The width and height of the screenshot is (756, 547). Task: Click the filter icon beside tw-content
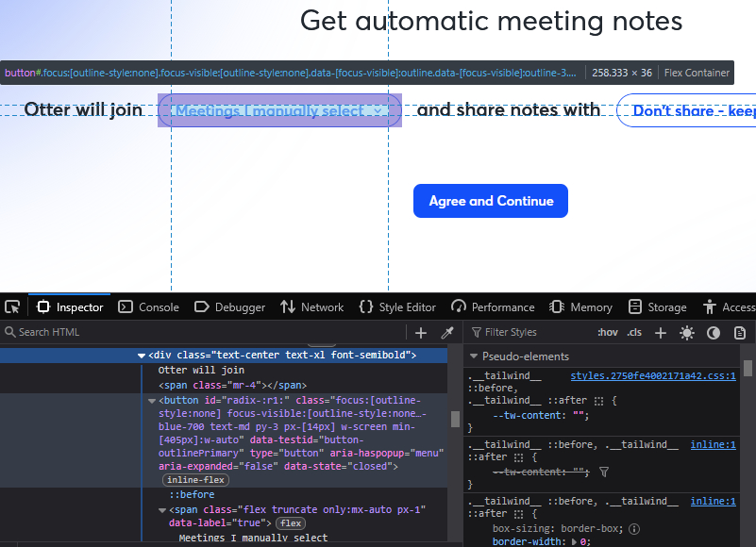pos(604,472)
